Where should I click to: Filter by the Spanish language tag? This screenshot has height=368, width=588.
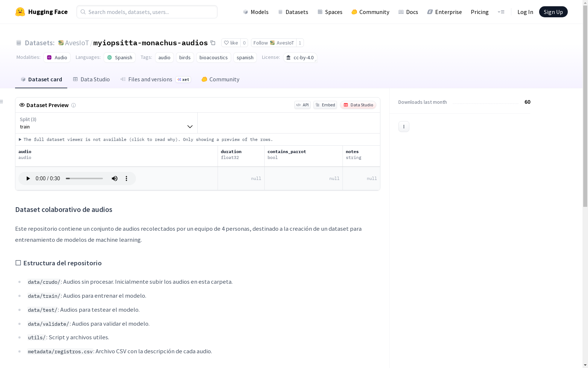point(120,57)
